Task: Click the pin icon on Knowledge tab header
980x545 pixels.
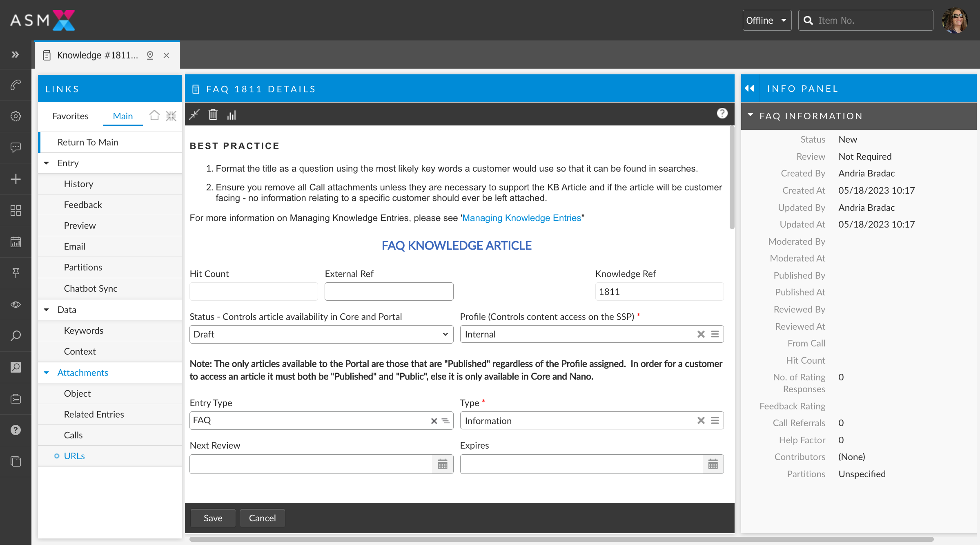Action: tap(151, 55)
